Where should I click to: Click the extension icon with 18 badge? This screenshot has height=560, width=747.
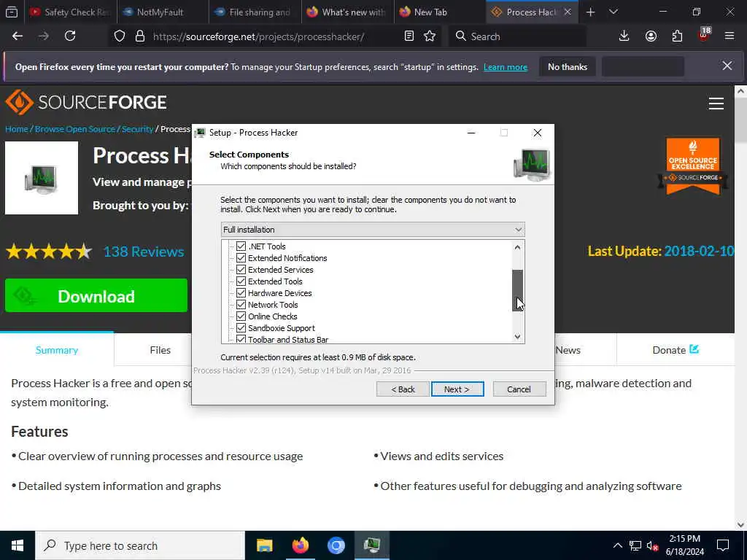pos(704,35)
